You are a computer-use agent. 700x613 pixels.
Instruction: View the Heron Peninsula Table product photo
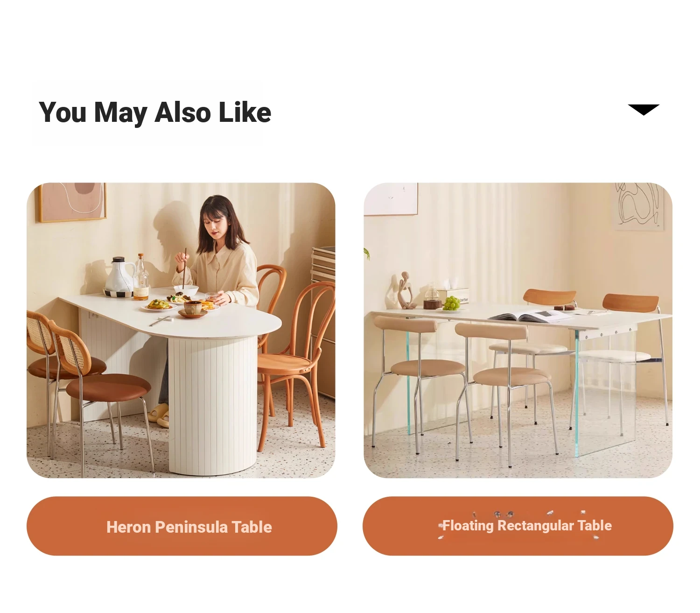[181, 330]
